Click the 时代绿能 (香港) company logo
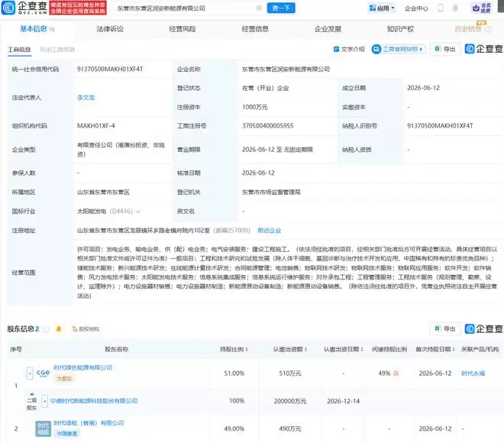 coord(43,428)
